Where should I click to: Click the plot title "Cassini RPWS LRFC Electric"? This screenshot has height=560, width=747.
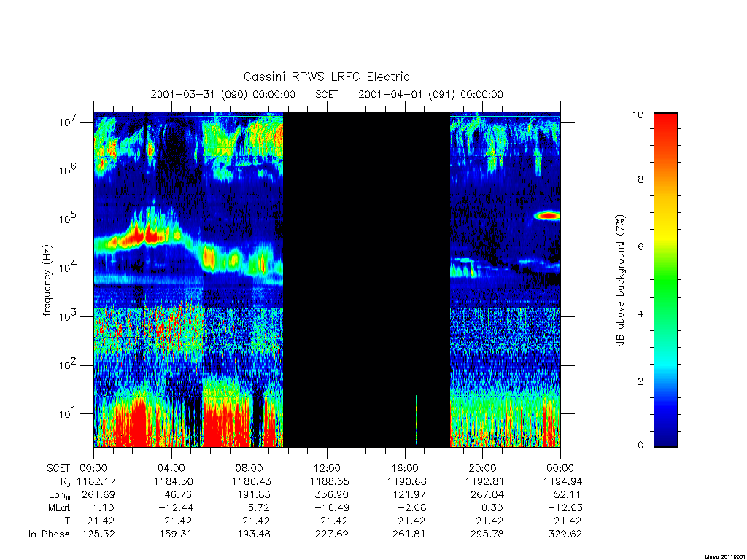point(326,77)
